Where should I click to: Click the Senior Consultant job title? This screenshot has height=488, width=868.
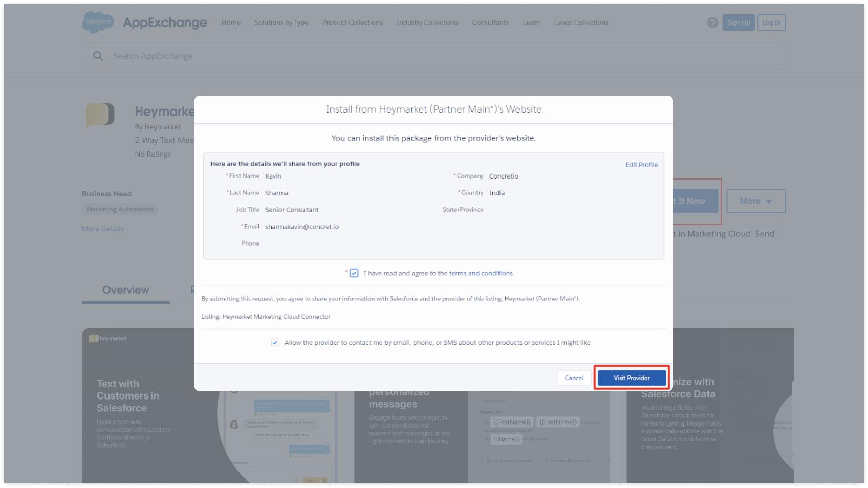(292, 210)
